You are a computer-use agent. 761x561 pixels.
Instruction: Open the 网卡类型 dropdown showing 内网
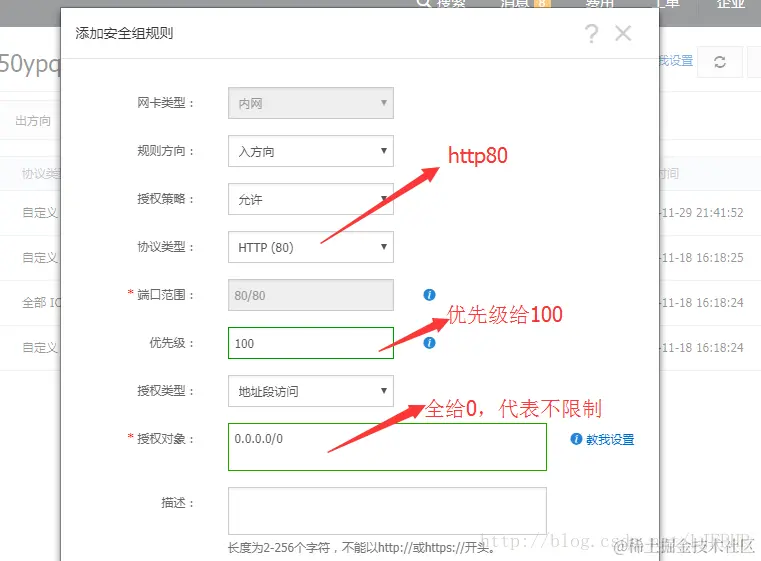[x=311, y=103]
